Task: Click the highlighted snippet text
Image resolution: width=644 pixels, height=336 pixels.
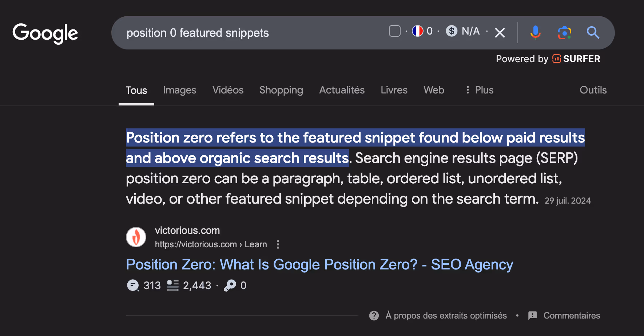Action: pyautogui.click(x=355, y=148)
